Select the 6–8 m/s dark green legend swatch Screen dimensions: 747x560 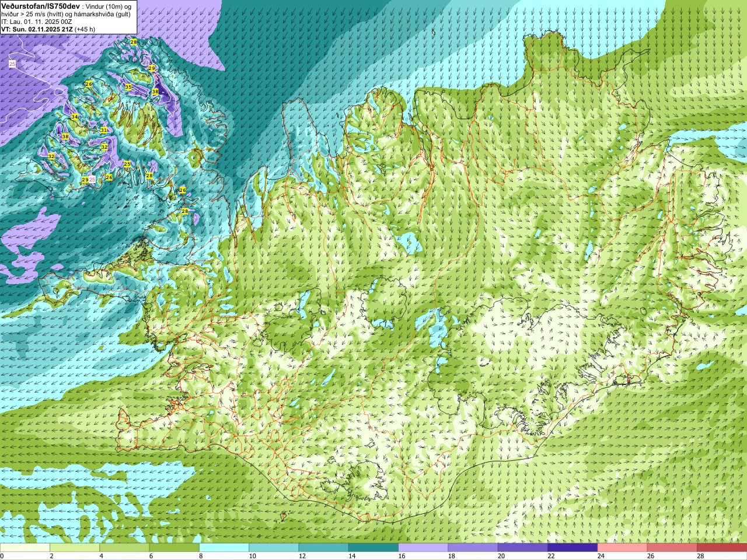(174, 548)
